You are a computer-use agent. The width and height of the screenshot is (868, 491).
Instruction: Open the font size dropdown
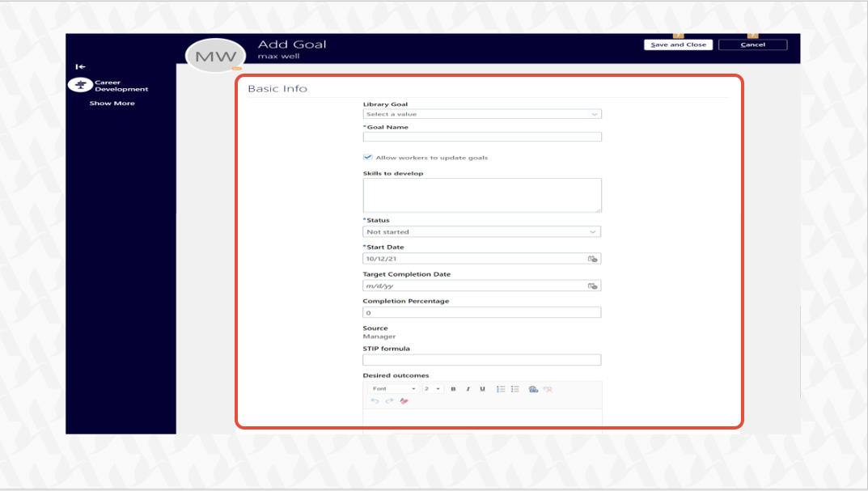(x=432, y=388)
